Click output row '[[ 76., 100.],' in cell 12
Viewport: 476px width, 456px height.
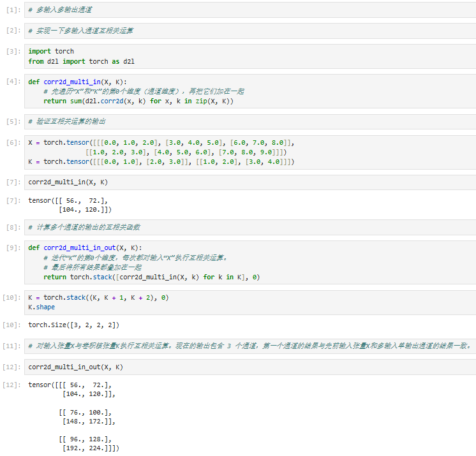pos(86,413)
